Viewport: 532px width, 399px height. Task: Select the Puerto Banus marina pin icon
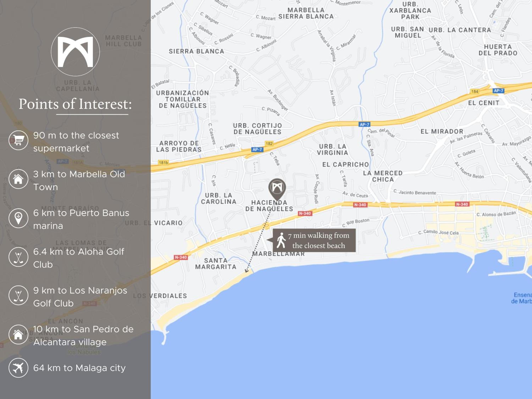[x=18, y=218]
